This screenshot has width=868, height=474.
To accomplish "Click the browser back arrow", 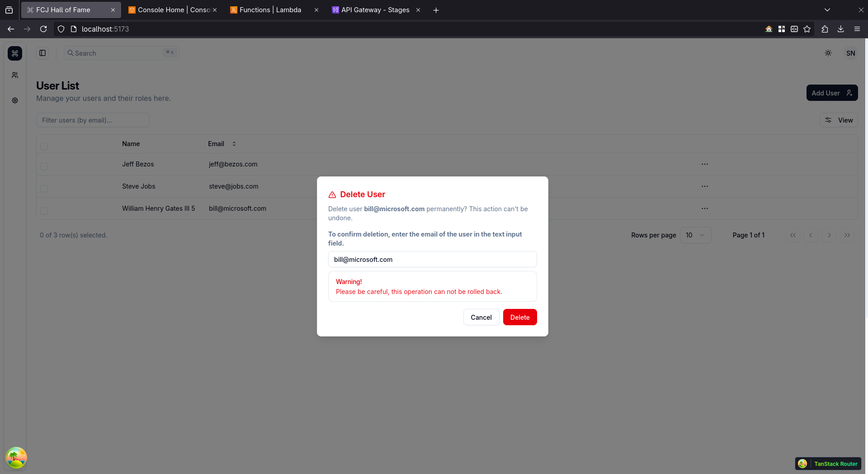I will click(11, 29).
